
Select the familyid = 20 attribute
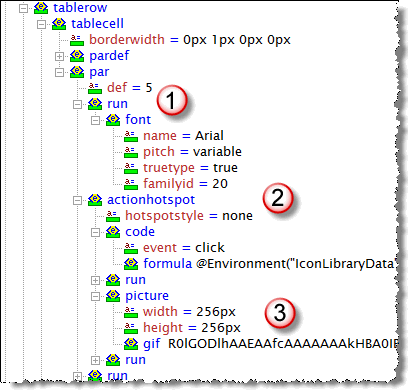pos(185,184)
